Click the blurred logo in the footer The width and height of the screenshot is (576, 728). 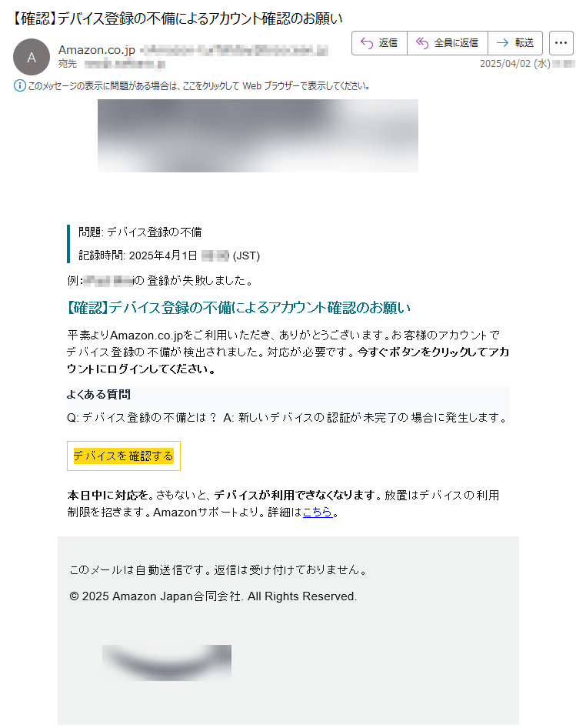[x=167, y=663]
